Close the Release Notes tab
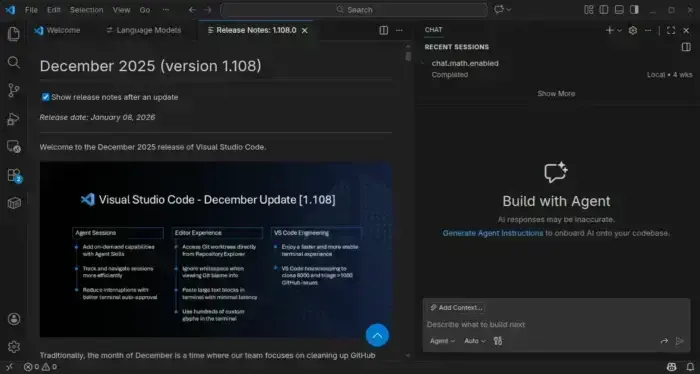 [304, 30]
